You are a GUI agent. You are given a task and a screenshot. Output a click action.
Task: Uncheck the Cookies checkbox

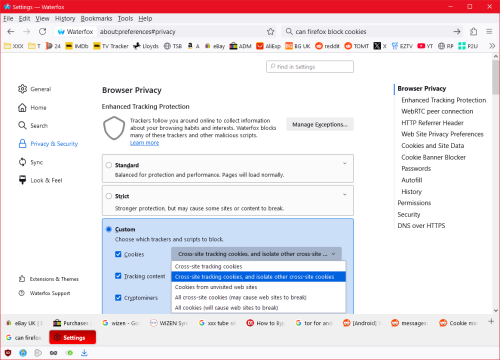[x=118, y=254]
